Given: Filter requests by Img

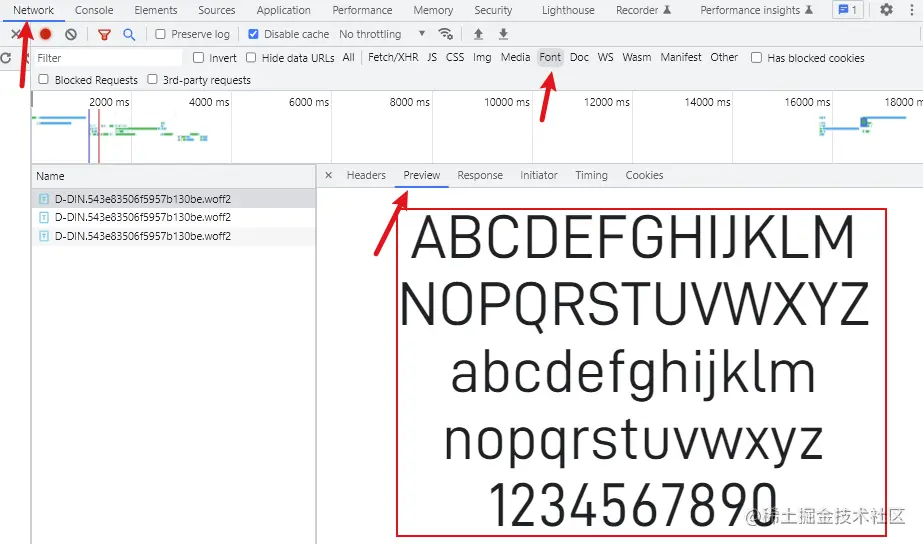Looking at the screenshot, I should click(x=482, y=58).
